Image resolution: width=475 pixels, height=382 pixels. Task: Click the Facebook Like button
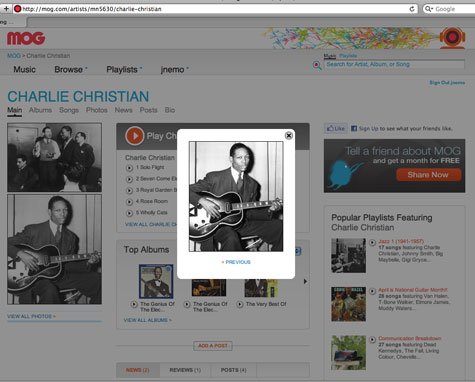click(336, 128)
